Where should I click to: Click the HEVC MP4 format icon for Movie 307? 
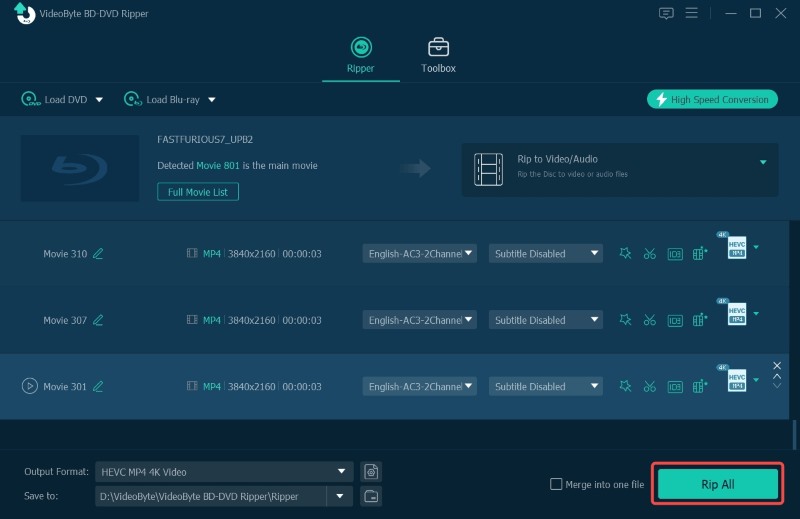click(x=736, y=314)
